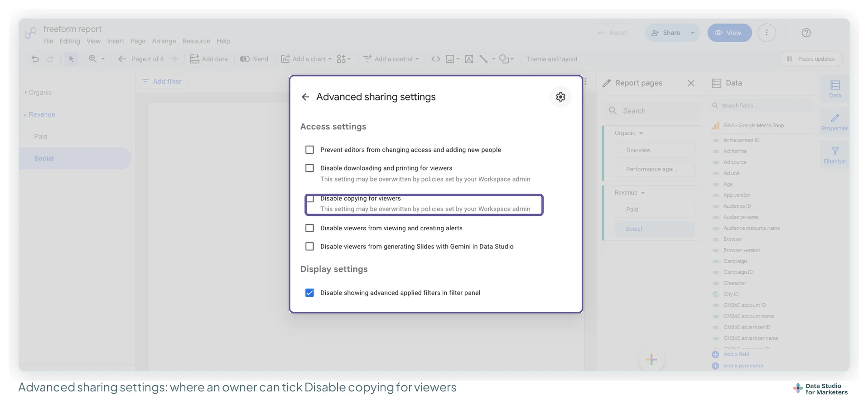Image resolution: width=868 pixels, height=405 pixels.
Task: Open the Filter bar side tab icon
Action: [835, 155]
